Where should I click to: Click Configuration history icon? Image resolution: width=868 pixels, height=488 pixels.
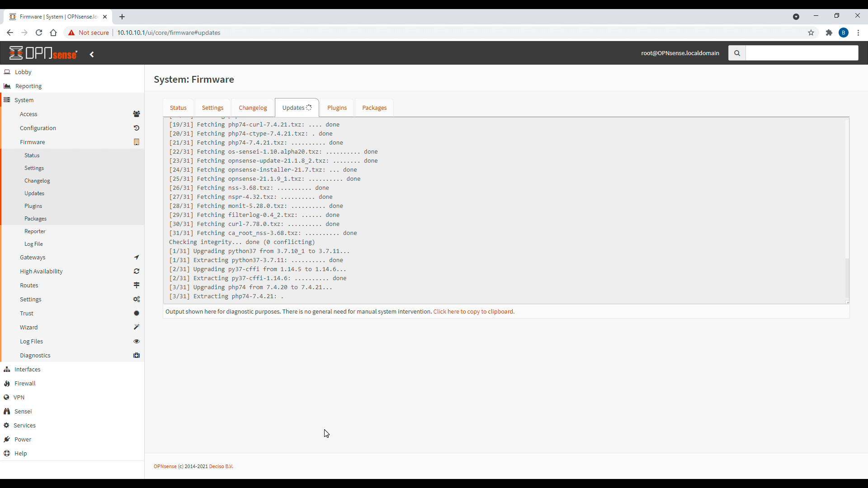point(137,128)
